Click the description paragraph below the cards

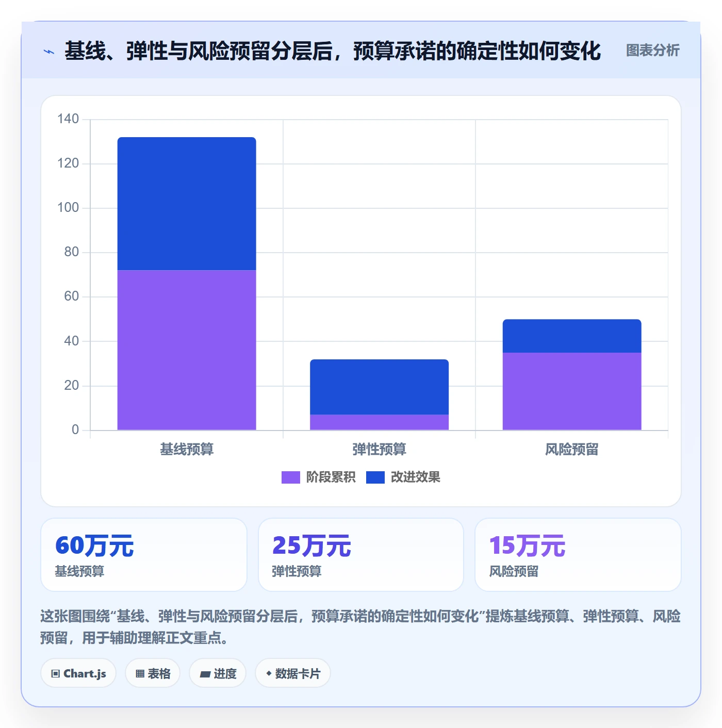pos(360,627)
